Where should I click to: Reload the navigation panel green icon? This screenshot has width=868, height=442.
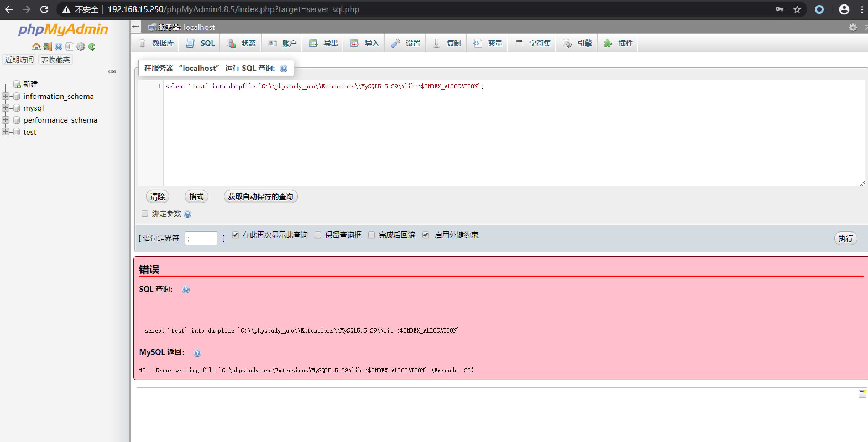point(92,46)
